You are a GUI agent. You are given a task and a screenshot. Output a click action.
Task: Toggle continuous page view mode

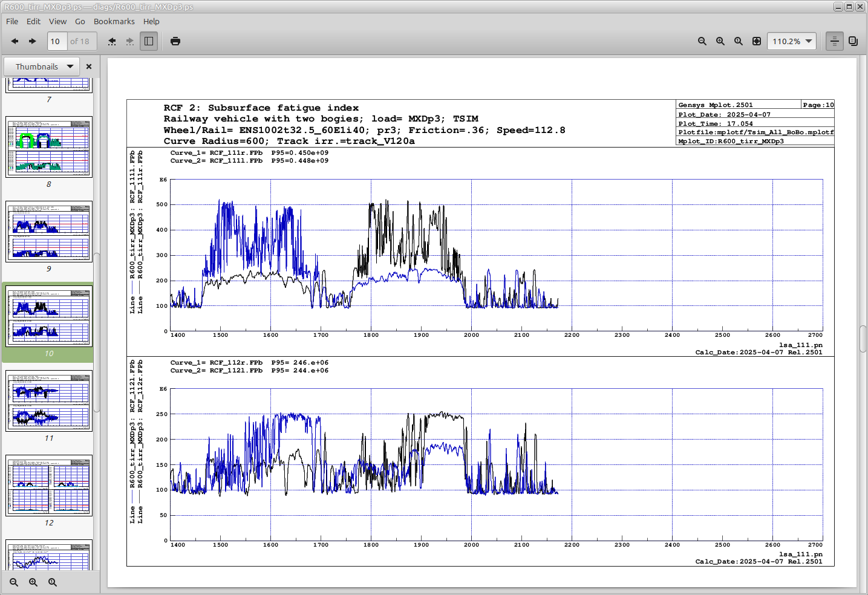point(835,41)
